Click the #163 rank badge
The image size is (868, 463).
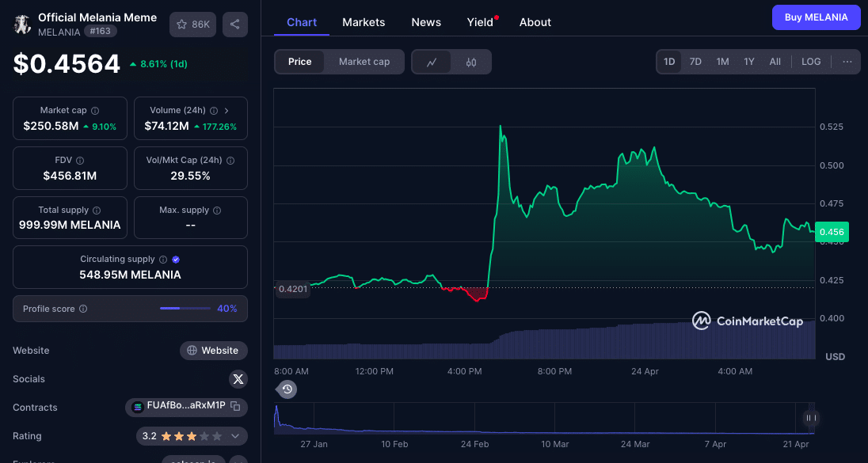click(101, 31)
